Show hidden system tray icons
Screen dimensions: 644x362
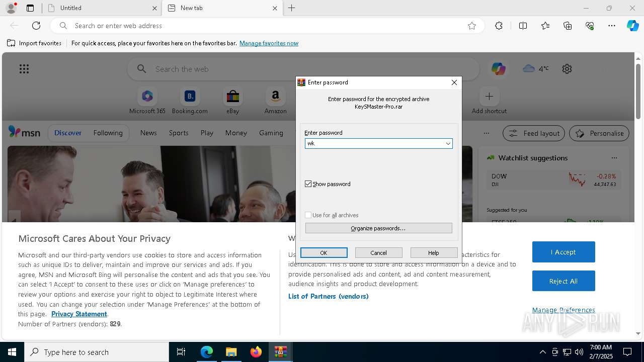tap(542, 352)
